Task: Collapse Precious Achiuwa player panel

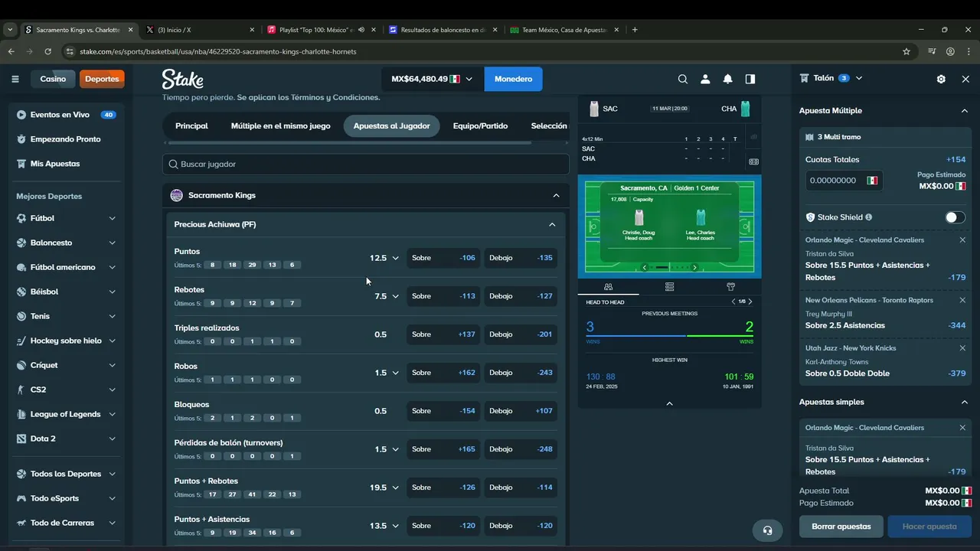Action: [x=552, y=224]
